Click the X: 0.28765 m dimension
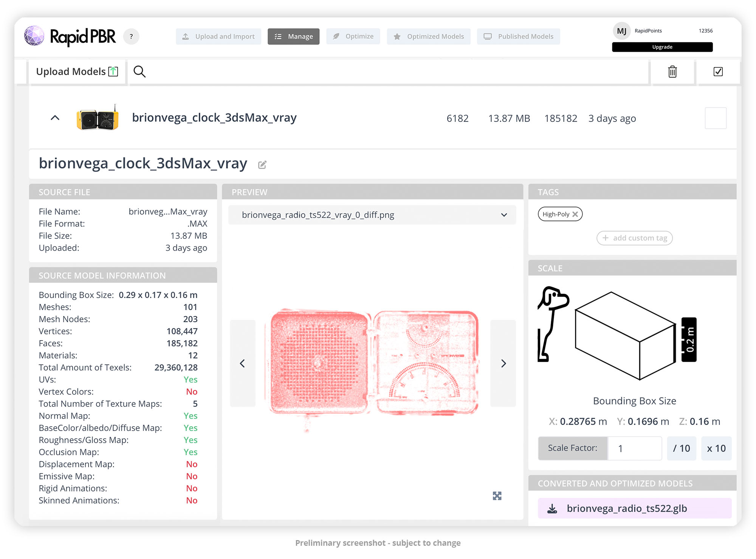This screenshot has width=756, height=559. 578,422
